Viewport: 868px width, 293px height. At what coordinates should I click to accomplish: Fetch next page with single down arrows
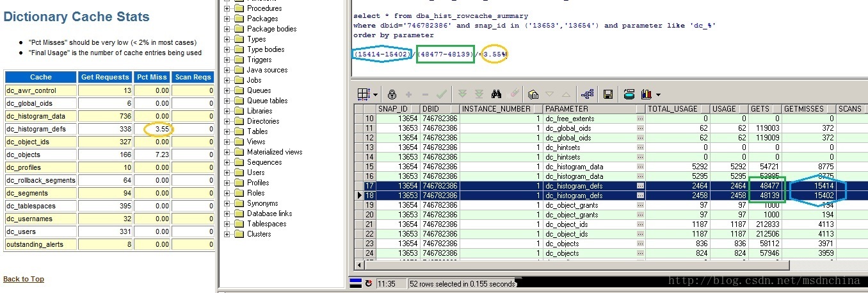click(463, 94)
